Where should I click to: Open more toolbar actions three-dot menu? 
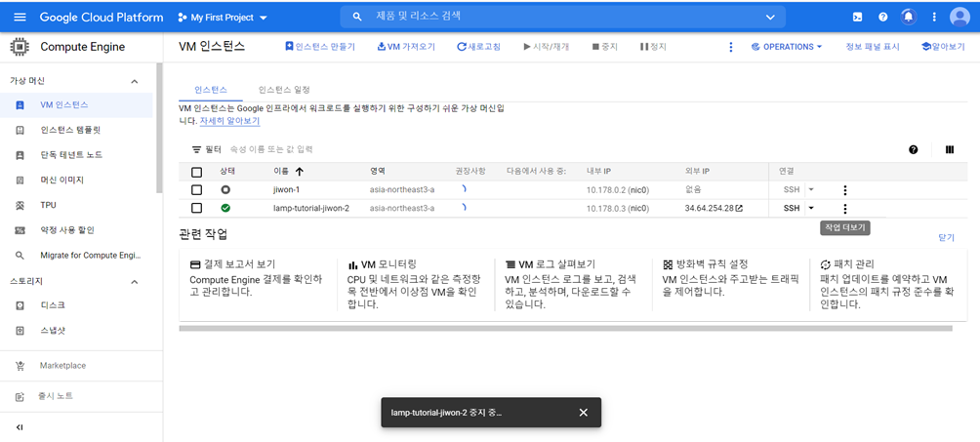(x=731, y=47)
